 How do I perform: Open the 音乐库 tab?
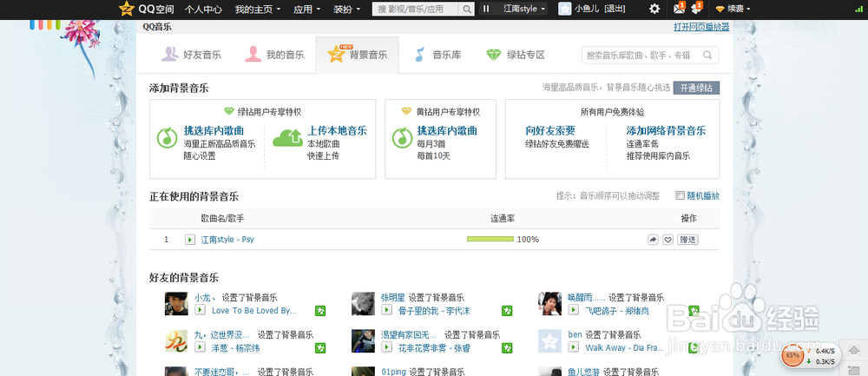(x=437, y=55)
